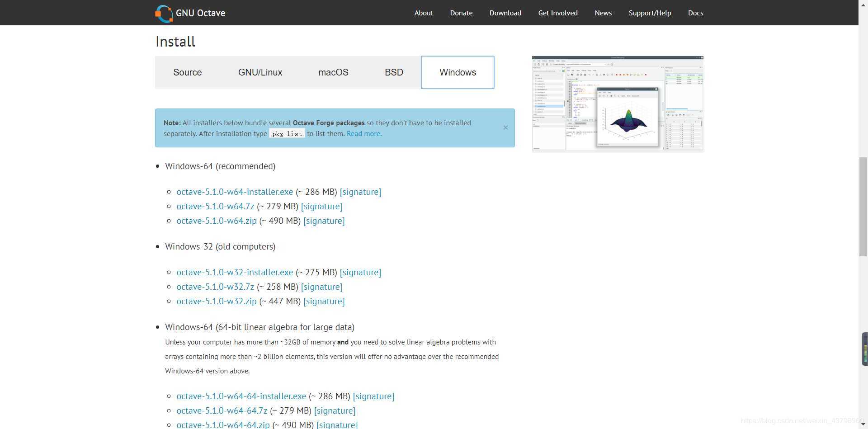Select the Windows install tab
The image size is (868, 429).
click(x=458, y=72)
